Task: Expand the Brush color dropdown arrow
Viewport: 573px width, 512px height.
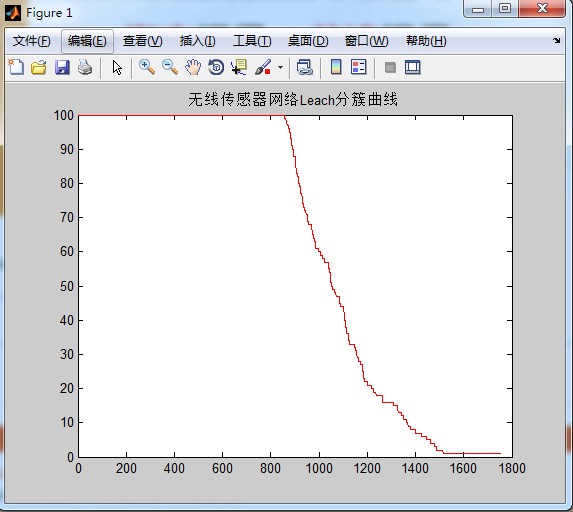Action: pos(280,68)
